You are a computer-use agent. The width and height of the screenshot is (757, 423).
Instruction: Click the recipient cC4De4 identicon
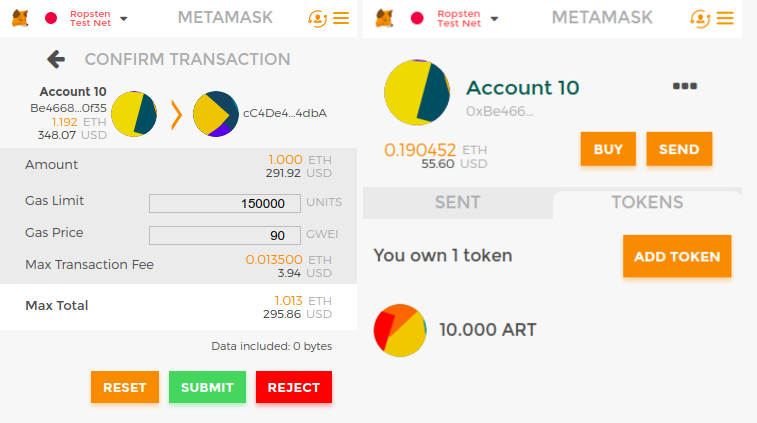pyautogui.click(x=215, y=114)
